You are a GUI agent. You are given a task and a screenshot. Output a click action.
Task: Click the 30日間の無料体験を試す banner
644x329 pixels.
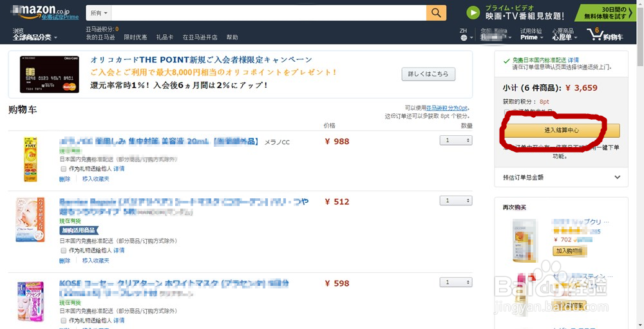606,13
